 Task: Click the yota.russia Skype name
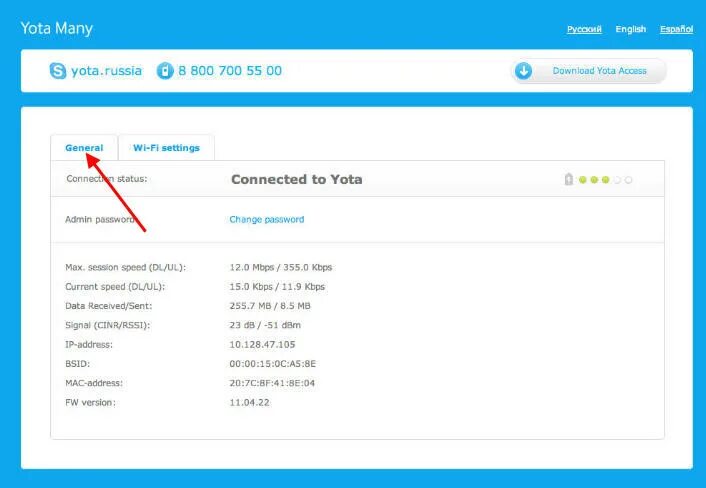pos(106,71)
